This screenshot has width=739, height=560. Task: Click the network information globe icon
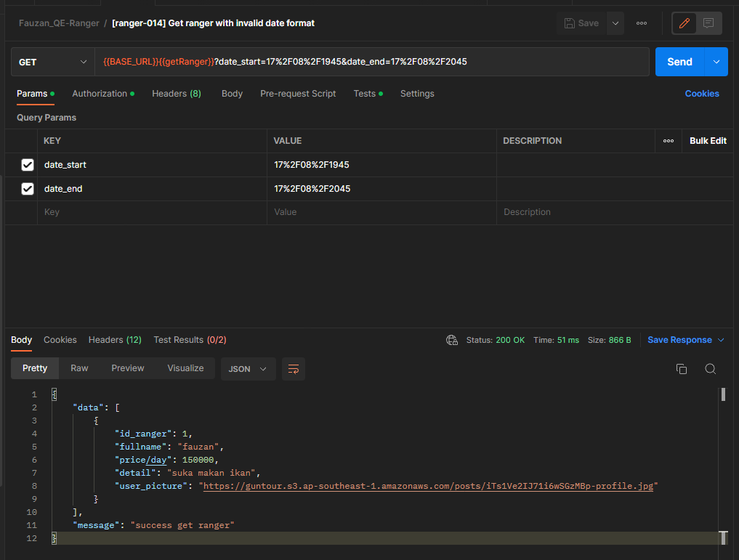[452, 339]
